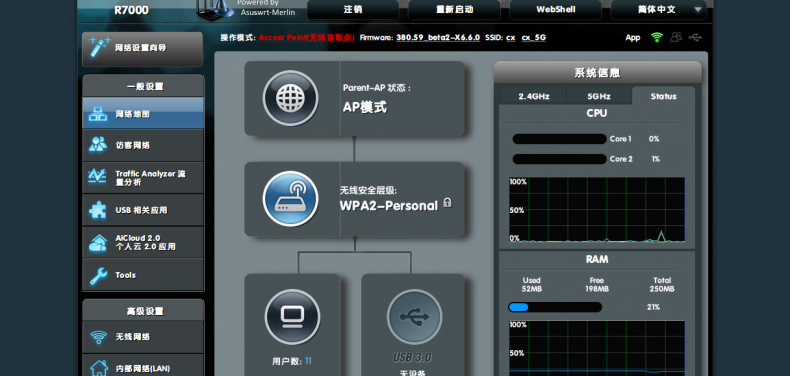The image size is (790, 376).
Task: Open the WebShell button
Action: 556,10
